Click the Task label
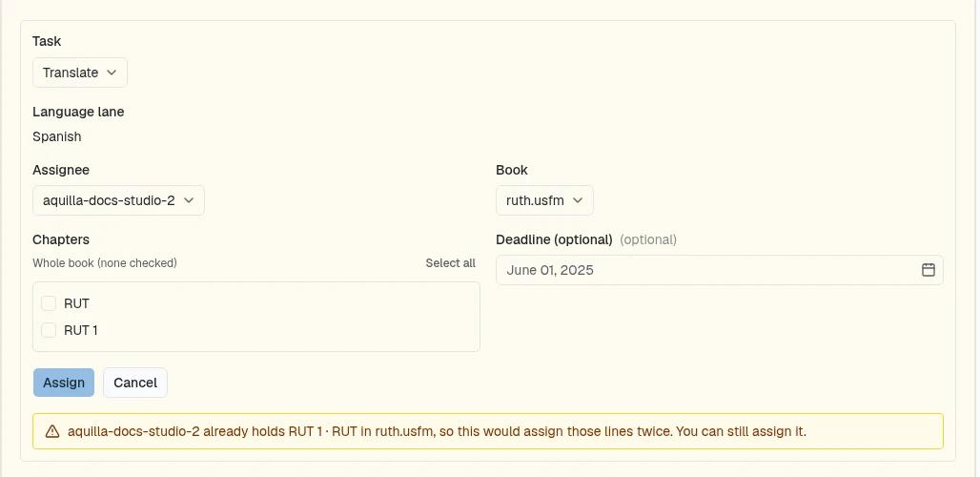The width and height of the screenshot is (980, 477). tap(47, 41)
